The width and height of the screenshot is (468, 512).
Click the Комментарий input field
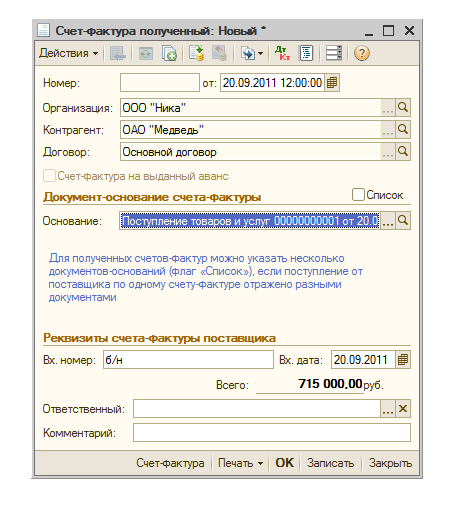pyautogui.click(x=272, y=433)
